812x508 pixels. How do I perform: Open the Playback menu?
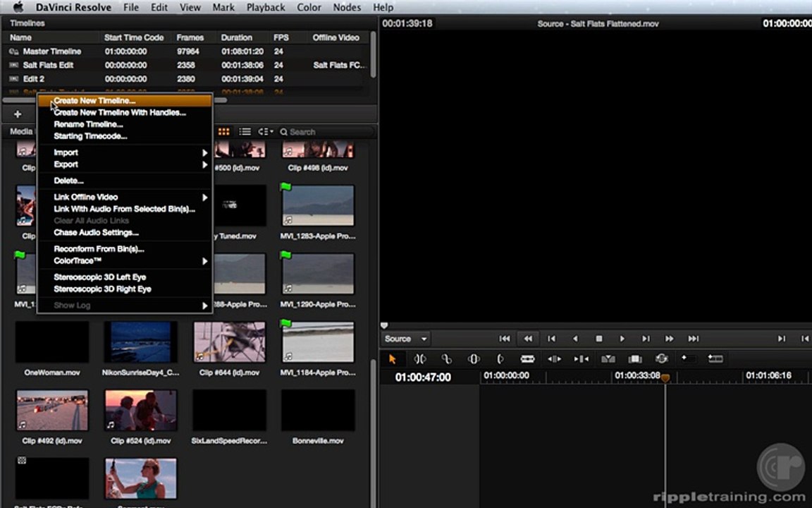[265, 7]
